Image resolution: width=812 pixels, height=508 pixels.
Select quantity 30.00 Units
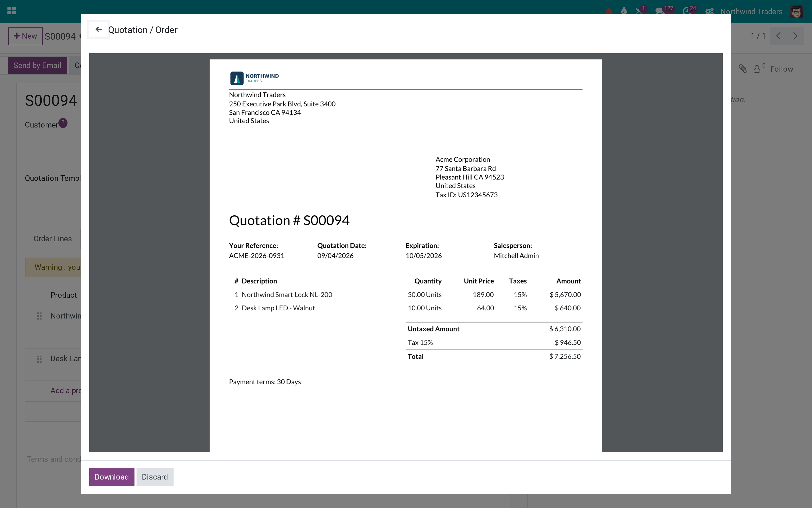425,295
